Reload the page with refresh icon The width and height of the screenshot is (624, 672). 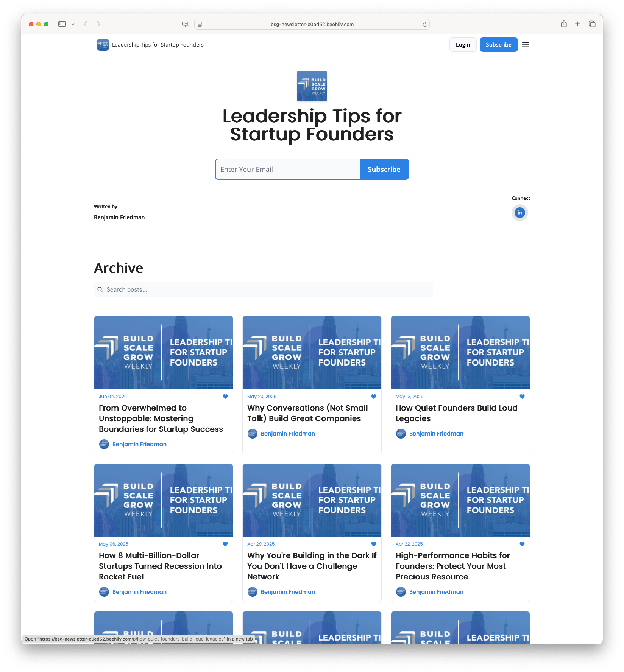click(425, 25)
